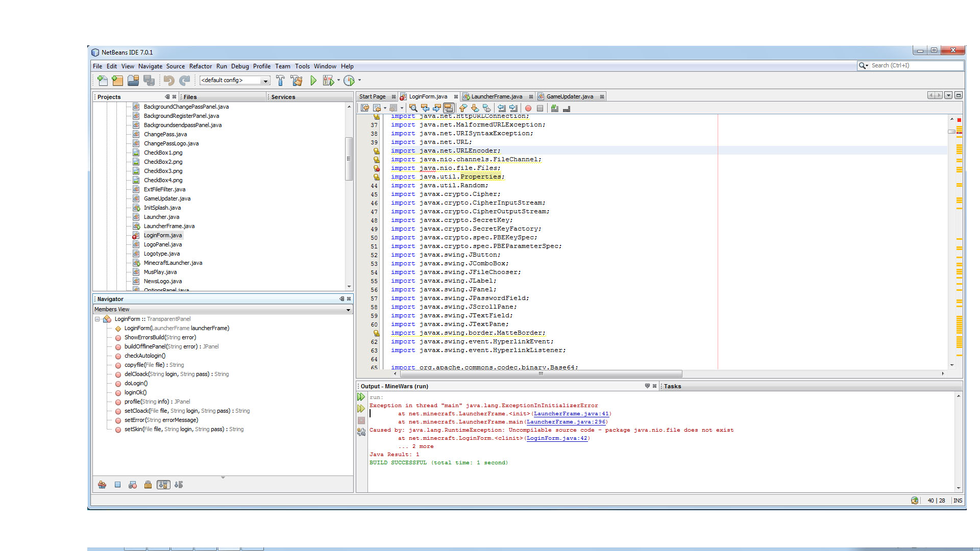Click the Last Edit location icon
980x551 pixels.
(365, 108)
